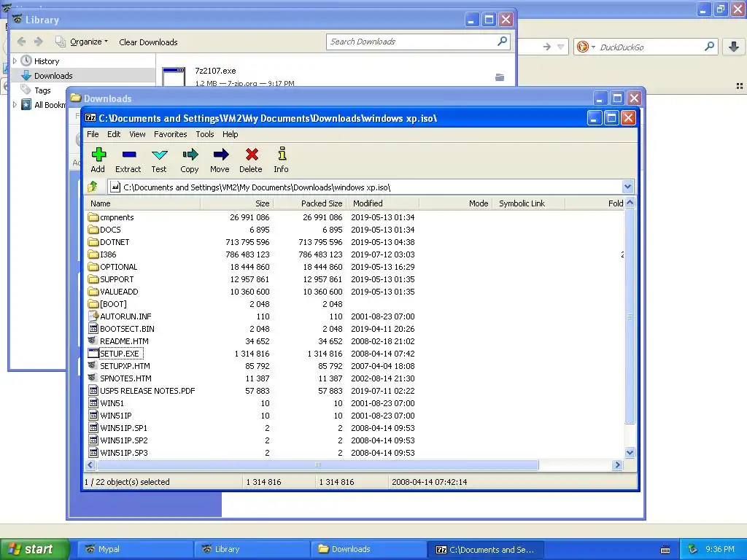Viewport: 747px width, 560px height.
Task: Select the AUTORUN.INF file icon
Action: pos(93,316)
